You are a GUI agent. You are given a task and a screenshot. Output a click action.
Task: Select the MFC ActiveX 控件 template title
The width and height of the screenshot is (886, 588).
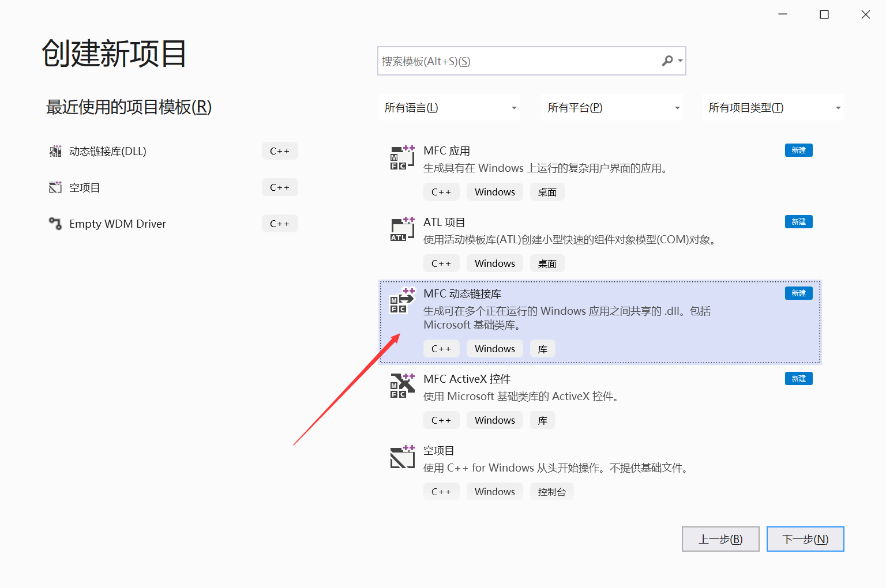pos(467,379)
